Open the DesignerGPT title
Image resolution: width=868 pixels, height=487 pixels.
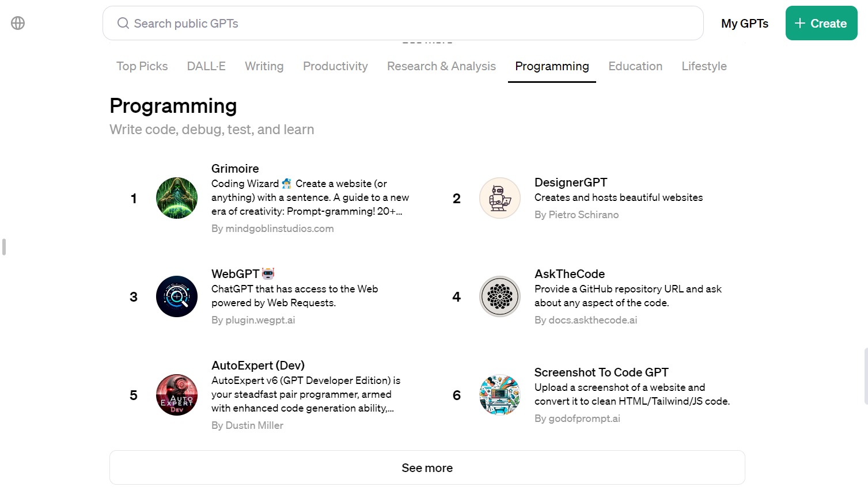(571, 182)
